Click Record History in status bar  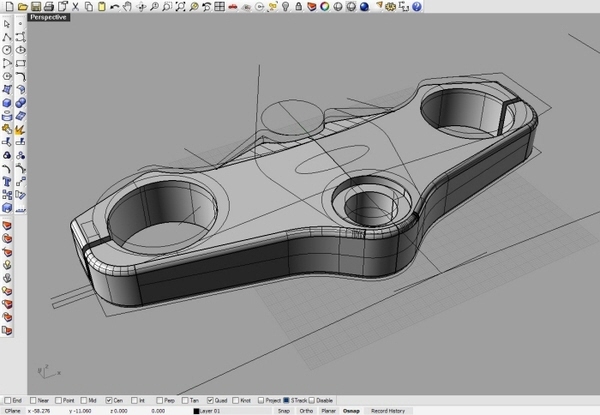point(388,411)
